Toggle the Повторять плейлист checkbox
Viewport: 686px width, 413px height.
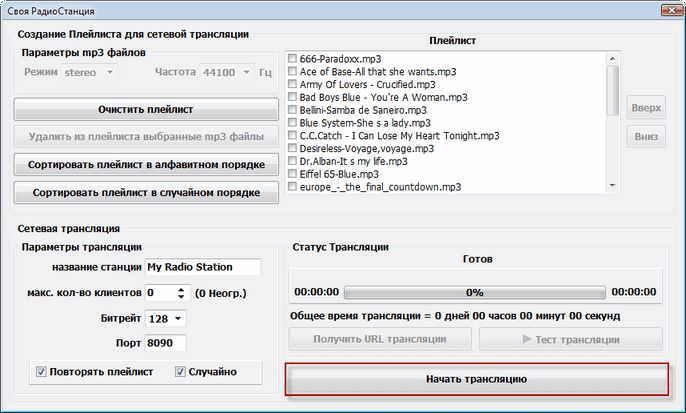pyautogui.click(x=41, y=372)
